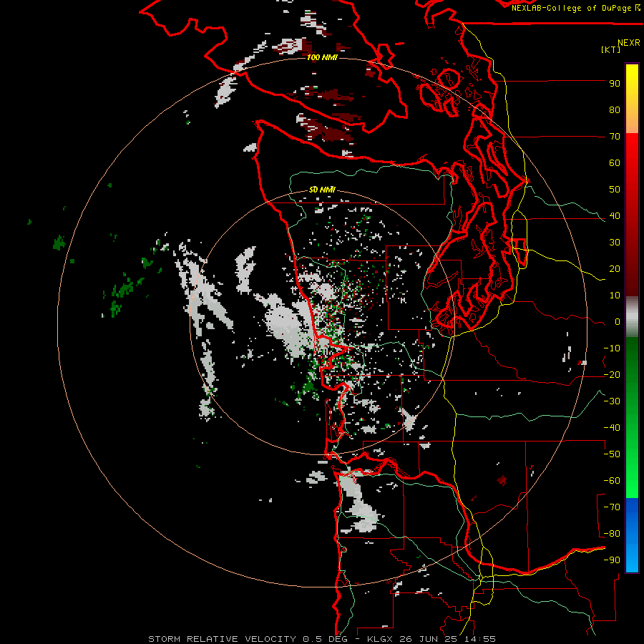Click the -10 knot scale label
Screen dimensions: 644x644
pos(612,348)
